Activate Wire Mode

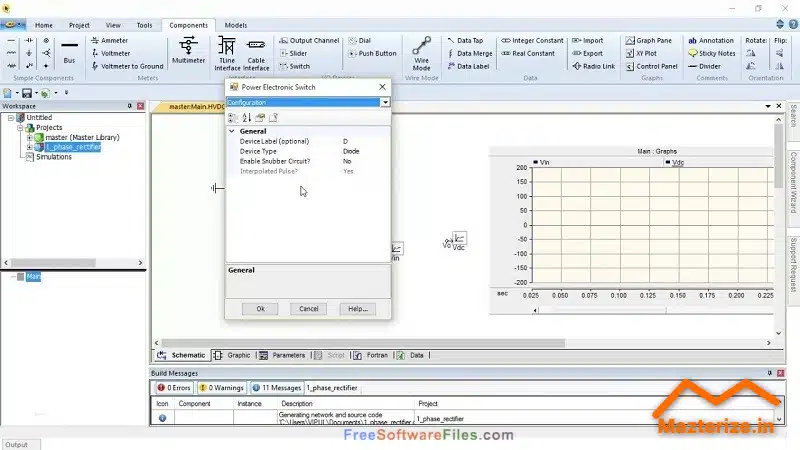(421, 53)
